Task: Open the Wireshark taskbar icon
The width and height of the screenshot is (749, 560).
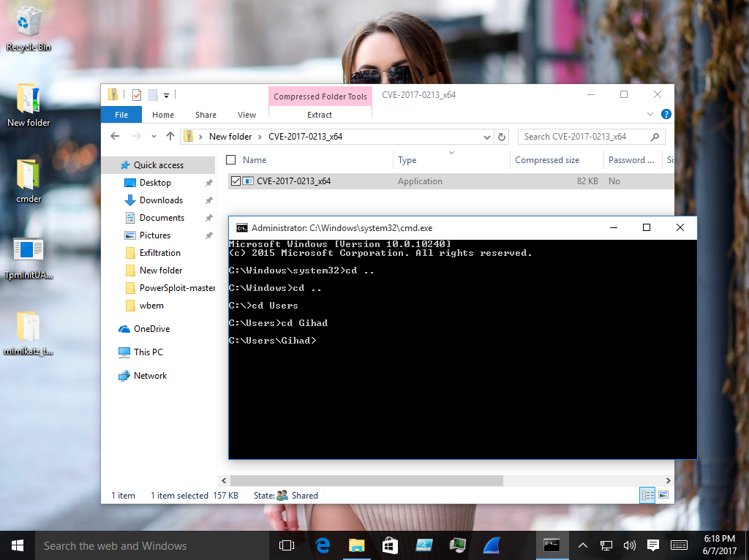Action: click(491, 545)
